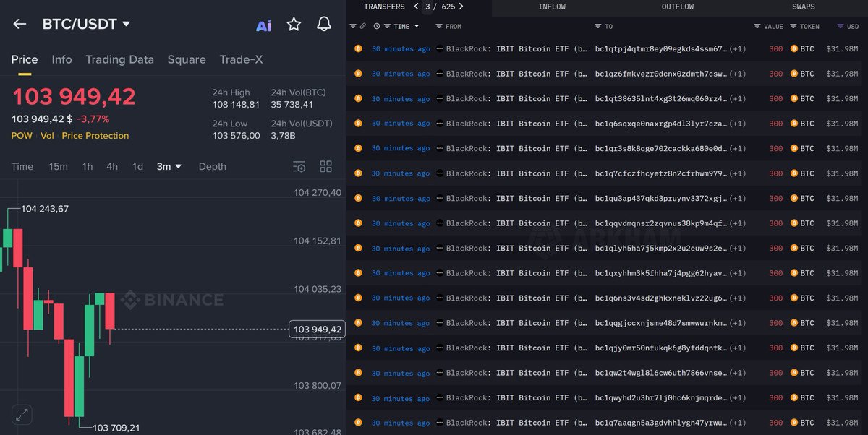Open the notifications bell icon
Screen dimensions: 868x435
point(323,24)
